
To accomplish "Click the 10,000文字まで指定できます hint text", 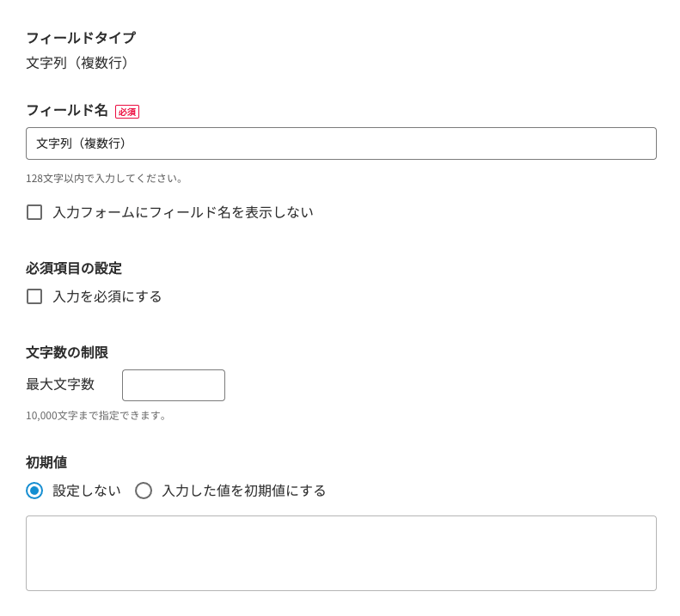I will pos(97,416).
